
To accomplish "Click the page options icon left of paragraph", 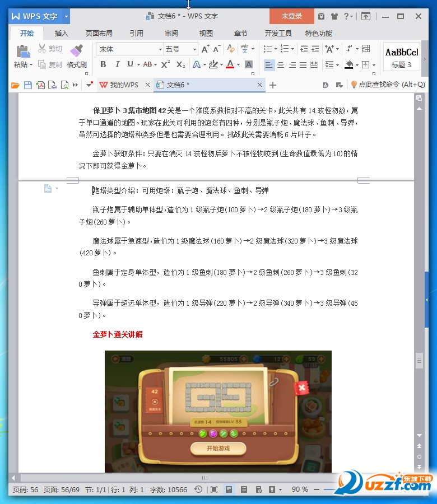I will [x=48, y=188].
